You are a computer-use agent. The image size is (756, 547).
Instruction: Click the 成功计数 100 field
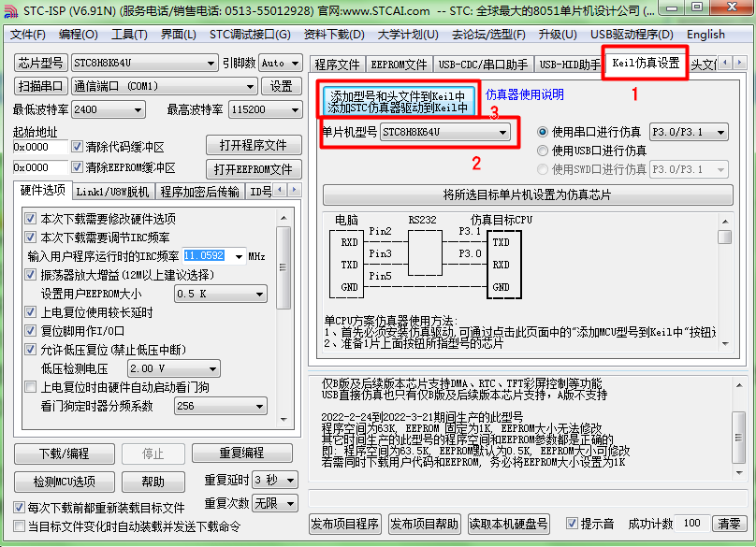pyautogui.click(x=691, y=524)
